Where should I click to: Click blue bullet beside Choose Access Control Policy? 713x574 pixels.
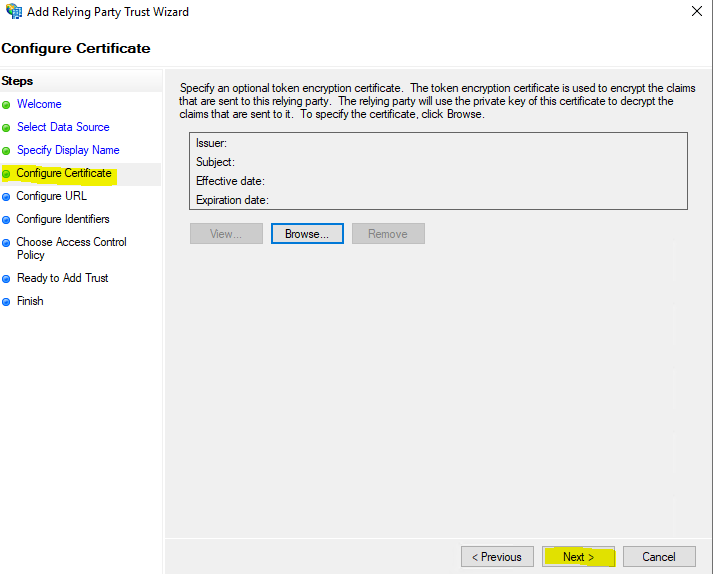6,243
